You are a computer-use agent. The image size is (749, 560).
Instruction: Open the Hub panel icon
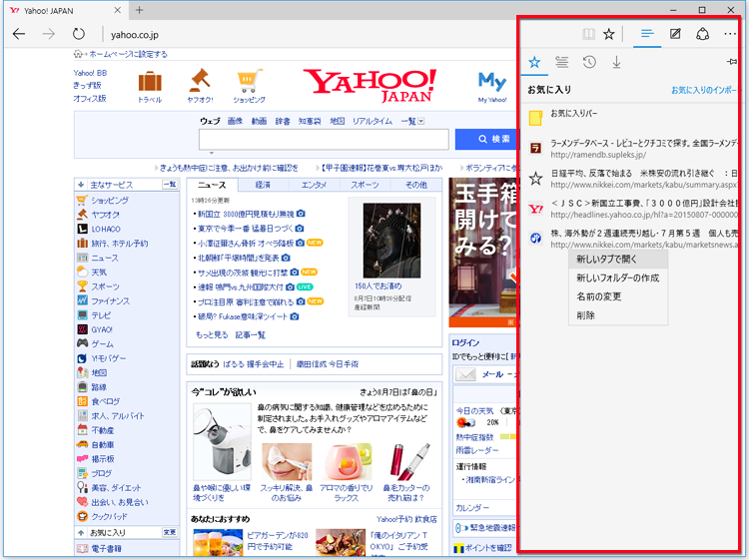647,34
